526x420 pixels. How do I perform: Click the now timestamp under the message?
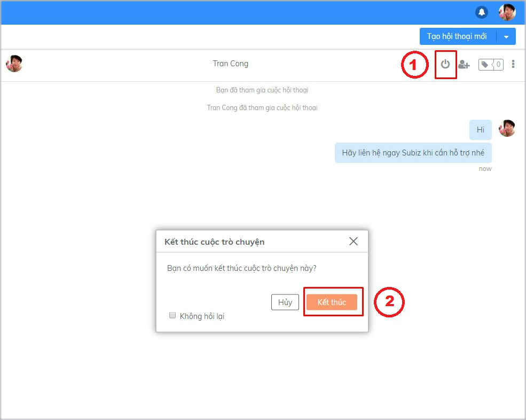pyautogui.click(x=485, y=169)
